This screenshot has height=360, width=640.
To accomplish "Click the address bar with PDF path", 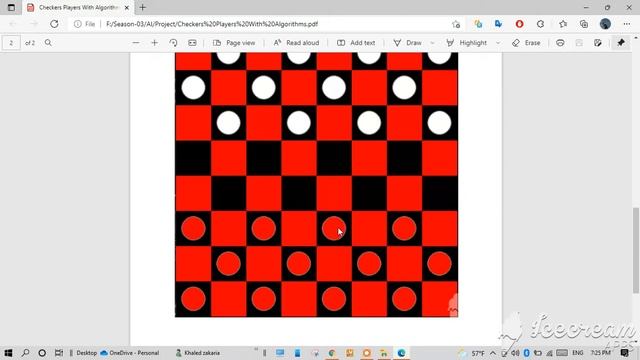I will 212,24.
